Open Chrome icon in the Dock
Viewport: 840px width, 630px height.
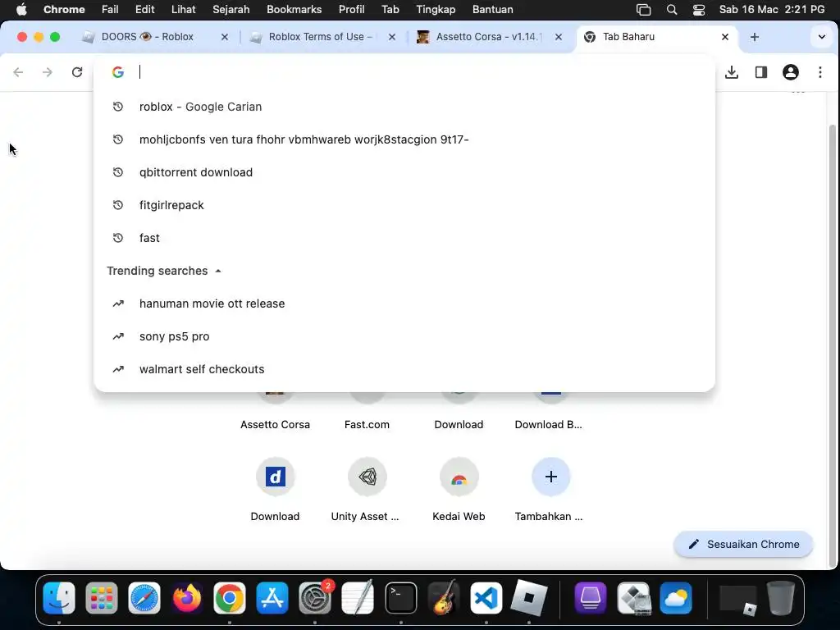point(230,598)
